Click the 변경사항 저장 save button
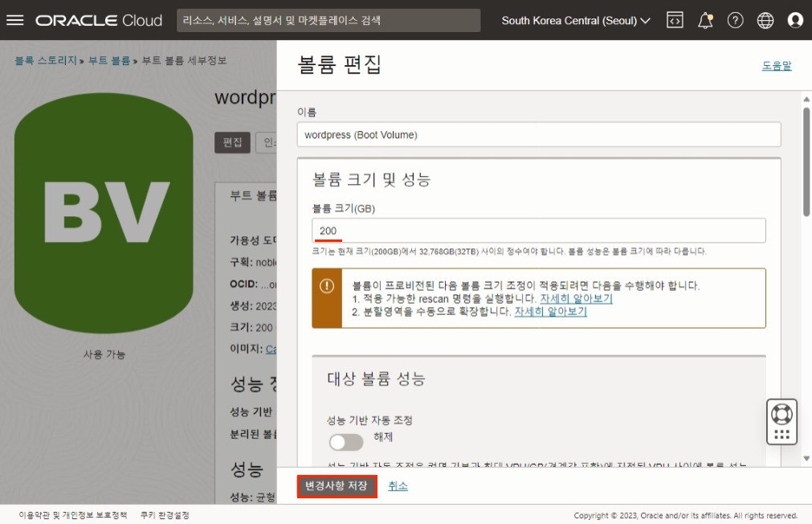812x524 pixels. point(337,486)
